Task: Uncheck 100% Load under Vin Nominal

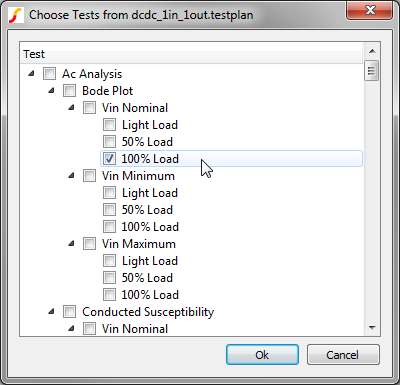Action: (109, 159)
